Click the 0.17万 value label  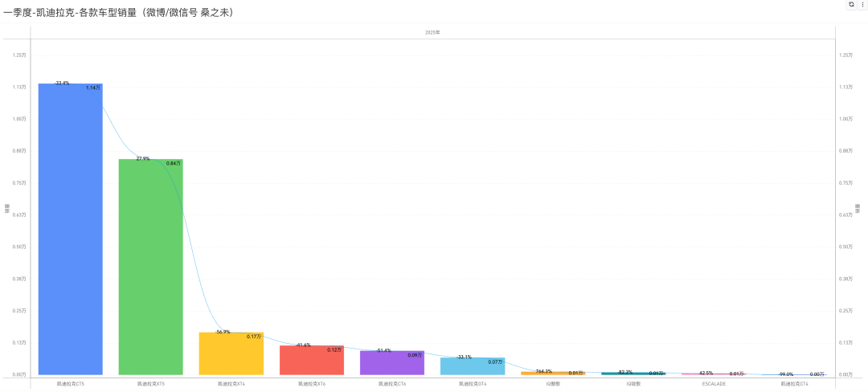254,336
